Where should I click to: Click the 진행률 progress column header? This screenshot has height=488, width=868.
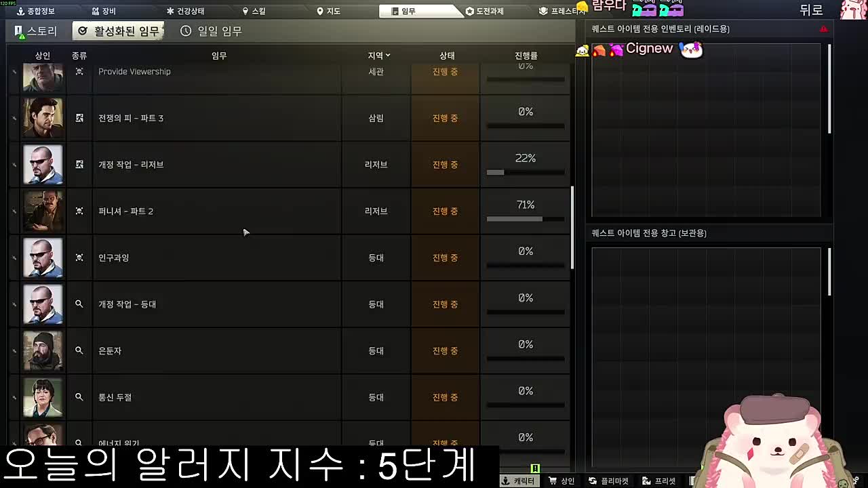(x=526, y=56)
